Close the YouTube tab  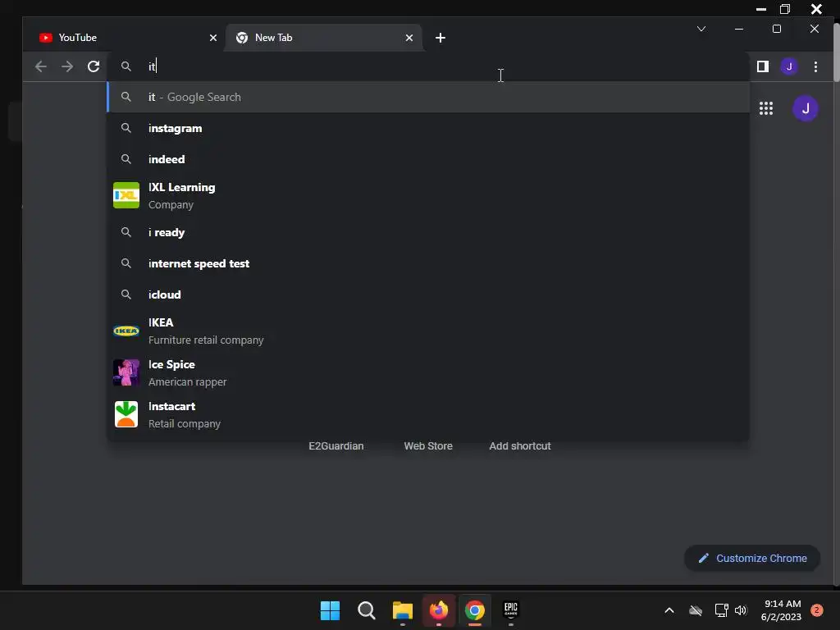[212, 38]
